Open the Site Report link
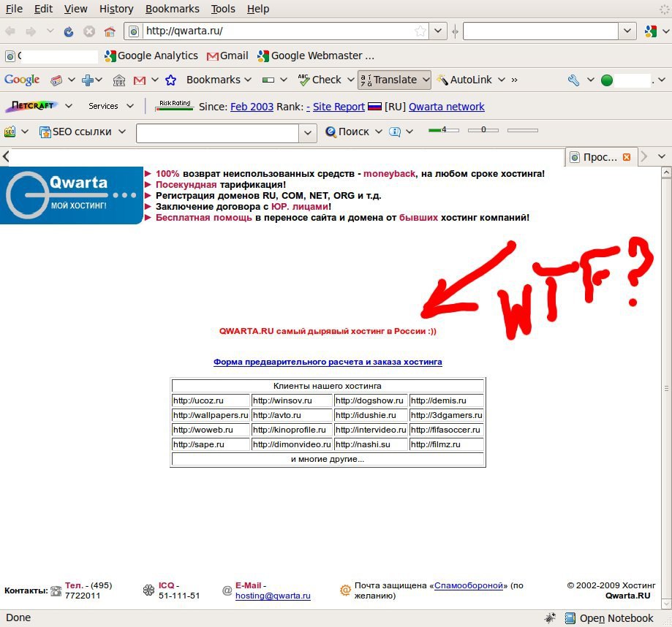The width and height of the screenshot is (672, 627). tap(339, 107)
